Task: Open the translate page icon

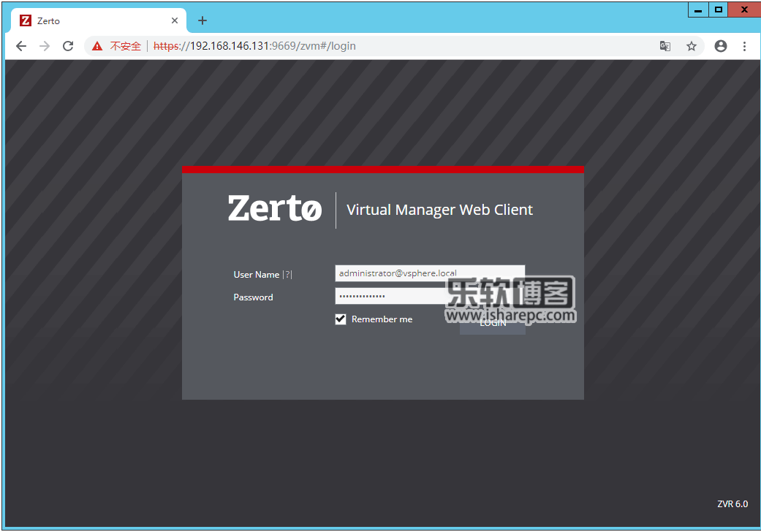Action: (x=665, y=46)
